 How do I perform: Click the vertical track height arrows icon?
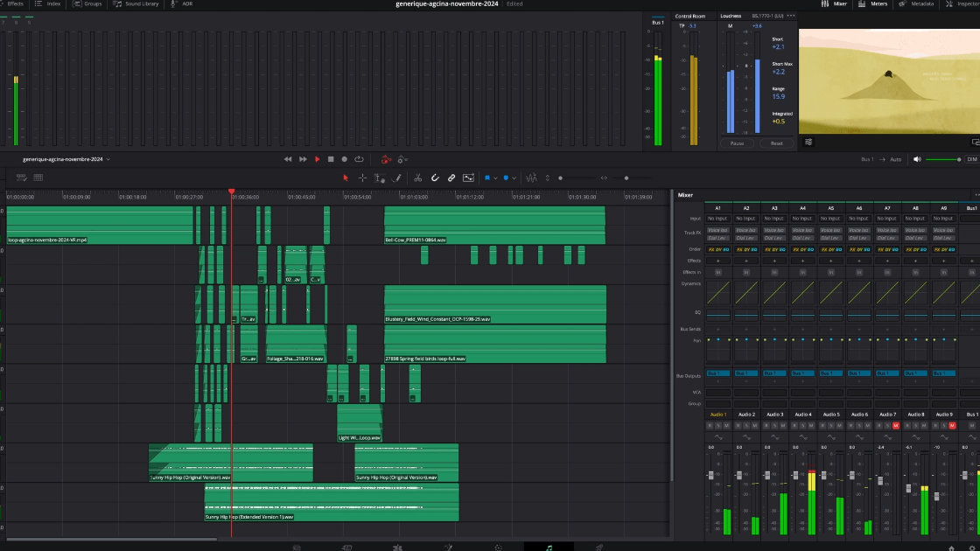[548, 178]
